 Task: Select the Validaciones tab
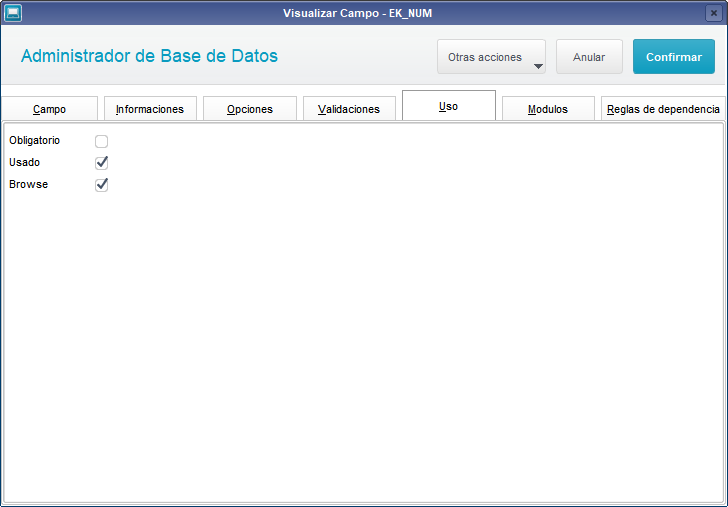point(349,109)
